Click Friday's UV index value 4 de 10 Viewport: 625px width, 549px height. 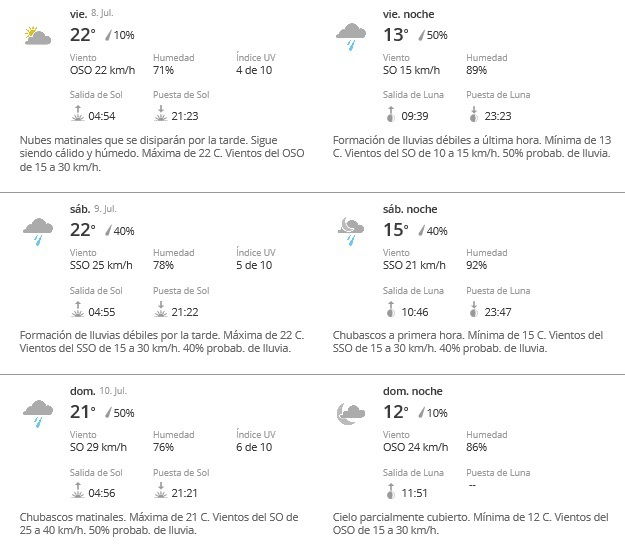click(254, 70)
